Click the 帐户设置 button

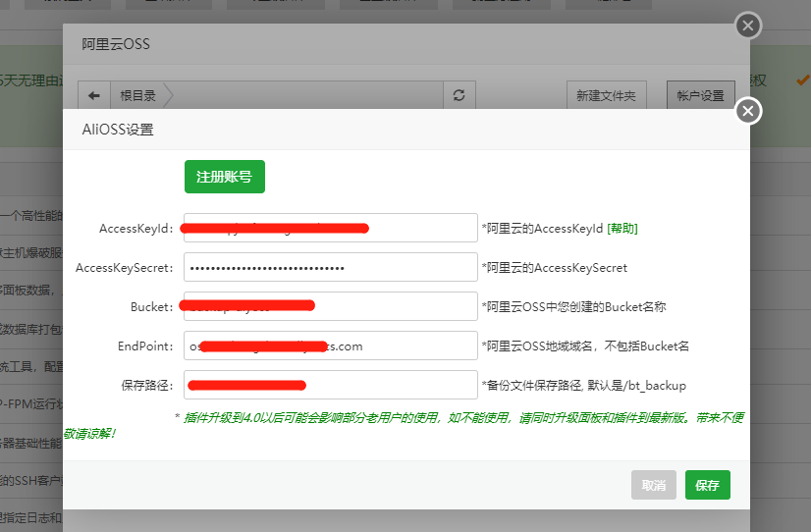point(701,95)
